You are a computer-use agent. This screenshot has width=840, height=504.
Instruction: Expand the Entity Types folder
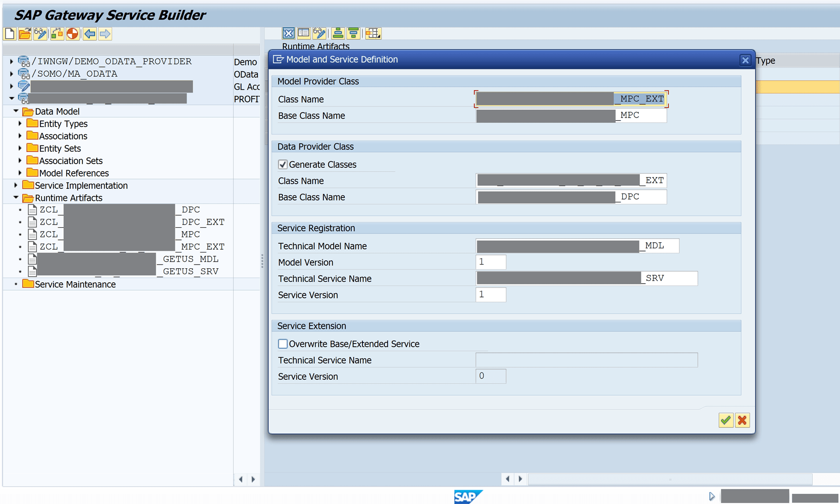(x=20, y=124)
